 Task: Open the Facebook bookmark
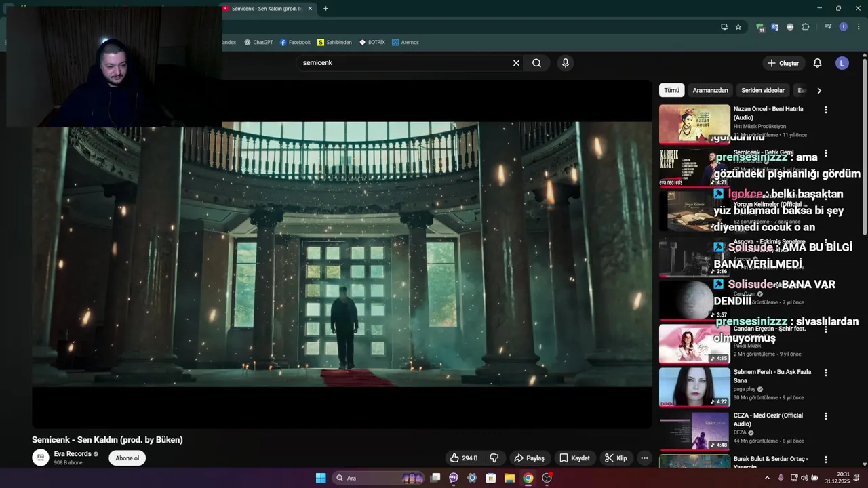(x=295, y=42)
